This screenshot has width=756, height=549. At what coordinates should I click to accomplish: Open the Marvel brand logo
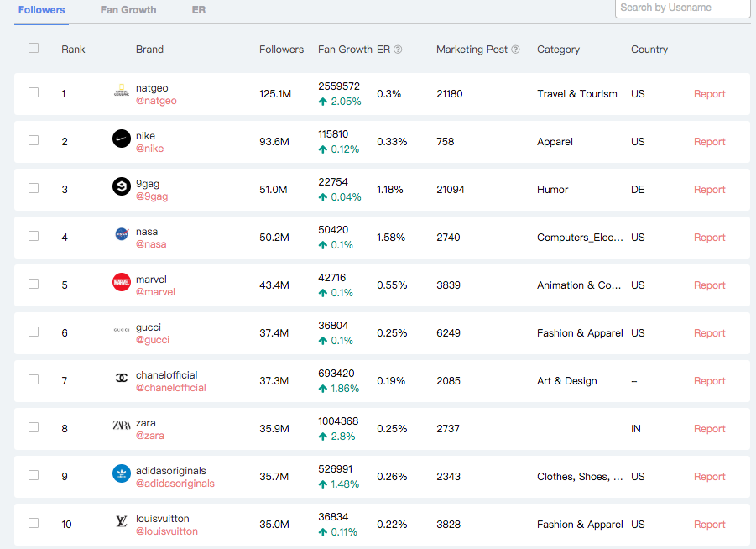120,280
